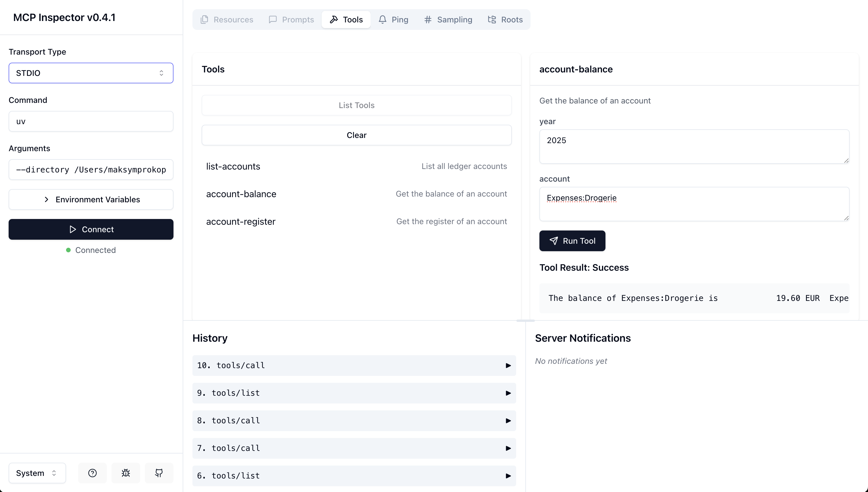The width and height of the screenshot is (868, 492).
Task: Click the panel resize handle above History
Action: pyautogui.click(x=525, y=320)
